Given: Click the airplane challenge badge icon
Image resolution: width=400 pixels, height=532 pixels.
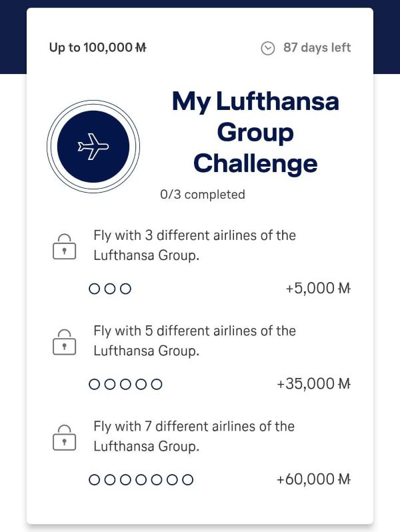Looking at the screenshot, I should (x=93, y=147).
